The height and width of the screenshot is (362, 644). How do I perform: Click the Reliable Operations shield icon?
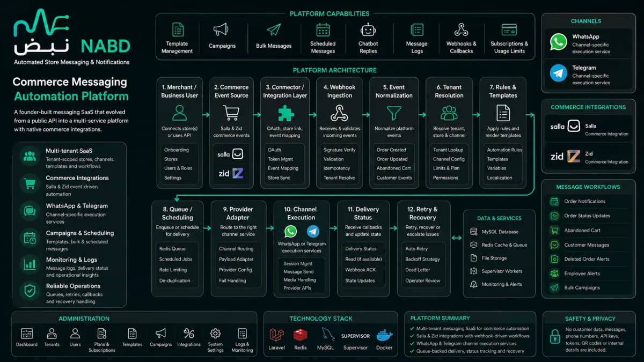click(x=30, y=290)
